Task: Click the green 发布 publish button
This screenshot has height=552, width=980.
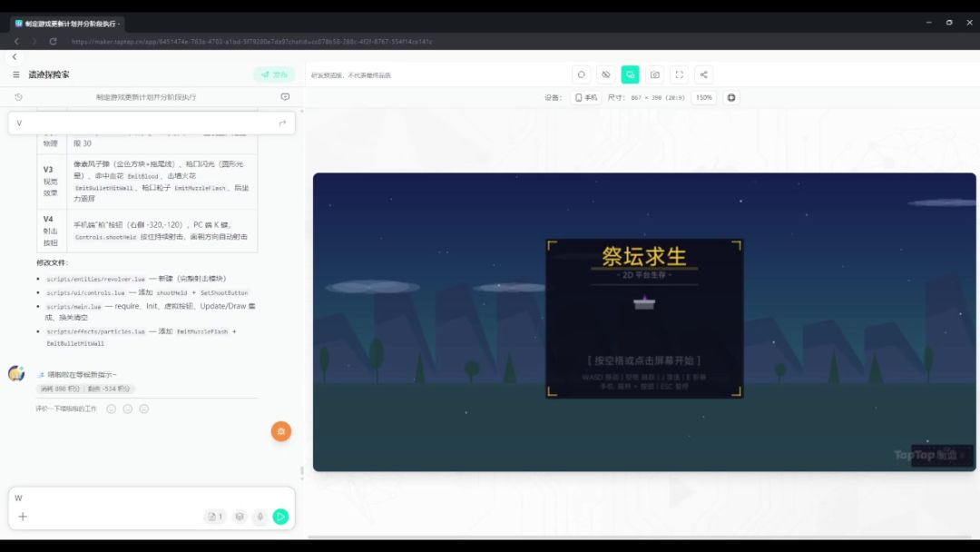Action: [274, 74]
